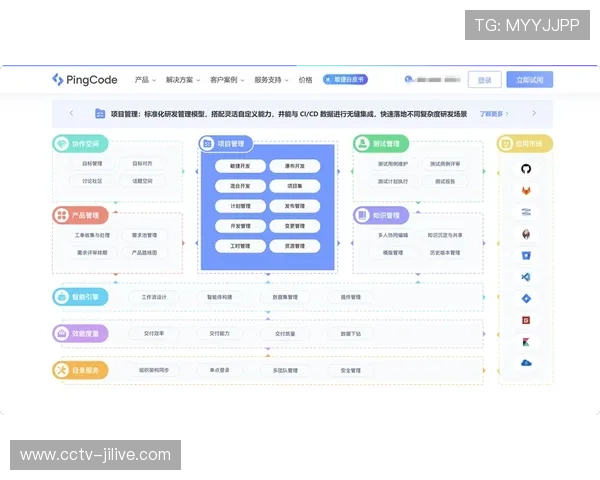Go to previous banner slide arrow
Screen dimensions: 600x480
point(72,113)
